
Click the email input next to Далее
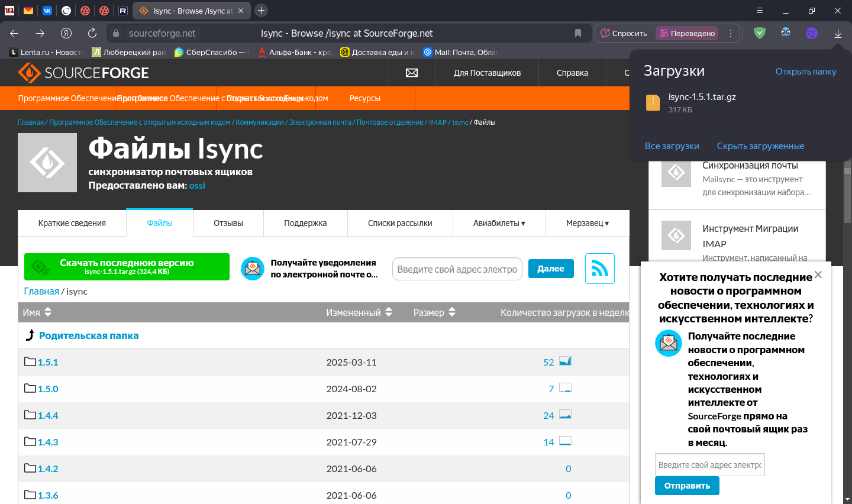click(457, 269)
